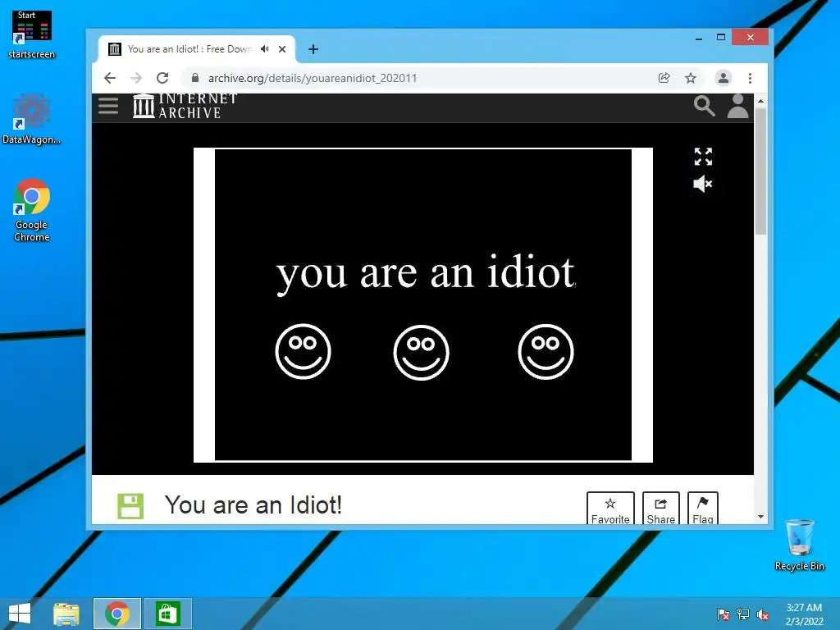Open the DataWagon desktop shortcut
Viewport: 840px width, 630px height.
pos(32,119)
